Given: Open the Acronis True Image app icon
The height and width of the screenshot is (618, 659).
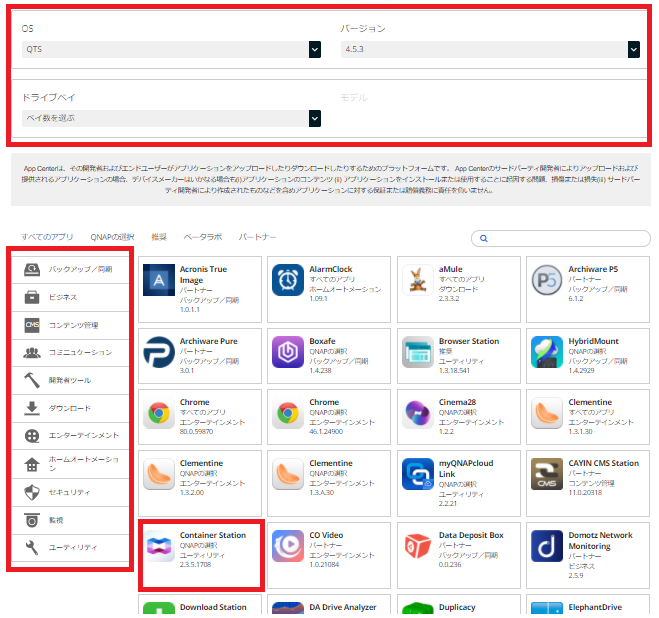Looking at the screenshot, I should tap(159, 280).
